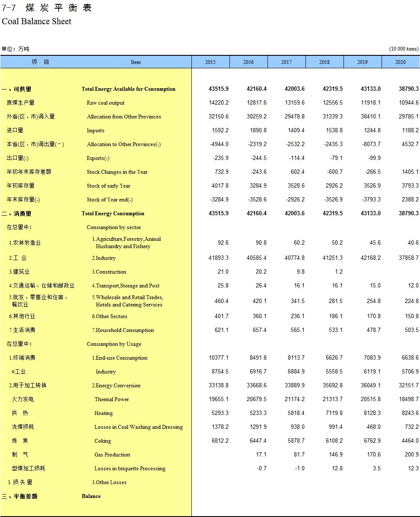Viewport: 420px width, 517px height.
Task: Click the 2020 value 32151.7
Action: [x=409, y=386]
